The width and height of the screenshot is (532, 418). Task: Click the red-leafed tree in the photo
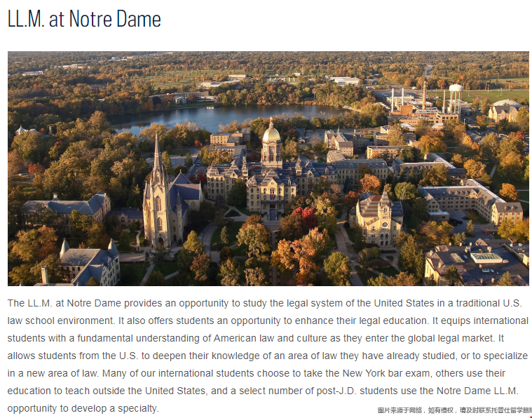click(306, 217)
